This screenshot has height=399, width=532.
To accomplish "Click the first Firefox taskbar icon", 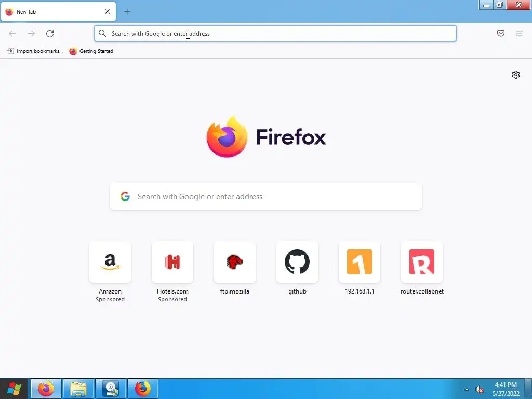I will (x=46, y=389).
